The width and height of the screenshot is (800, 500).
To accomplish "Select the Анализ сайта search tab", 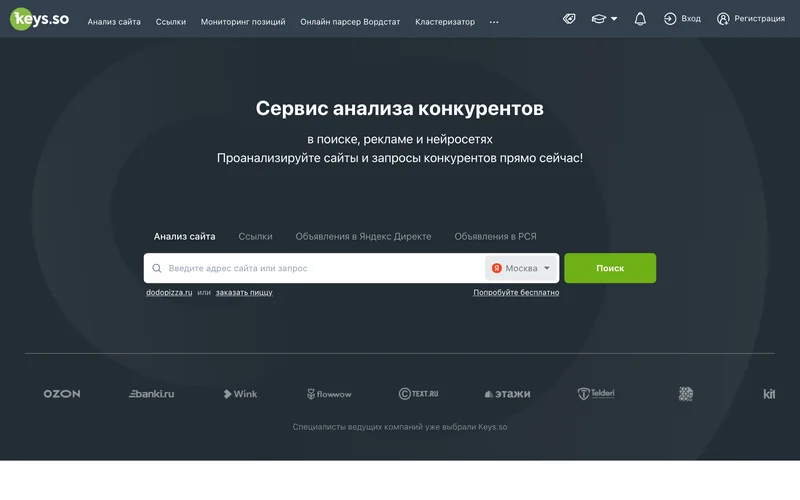I will pyautogui.click(x=185, y=237).
